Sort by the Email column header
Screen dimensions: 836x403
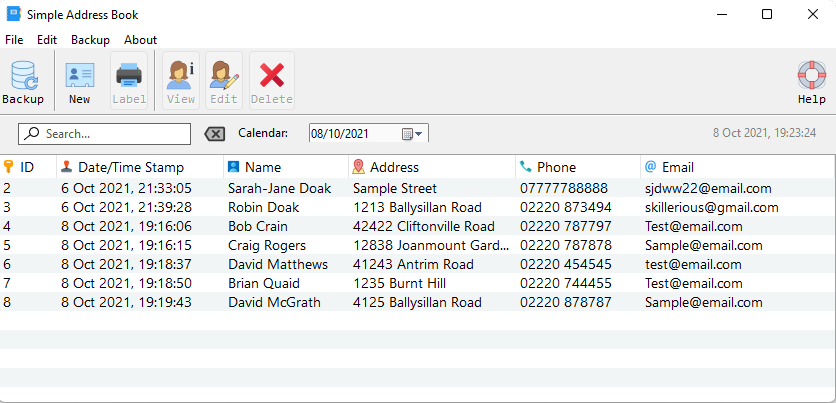[x=677, y=167]
